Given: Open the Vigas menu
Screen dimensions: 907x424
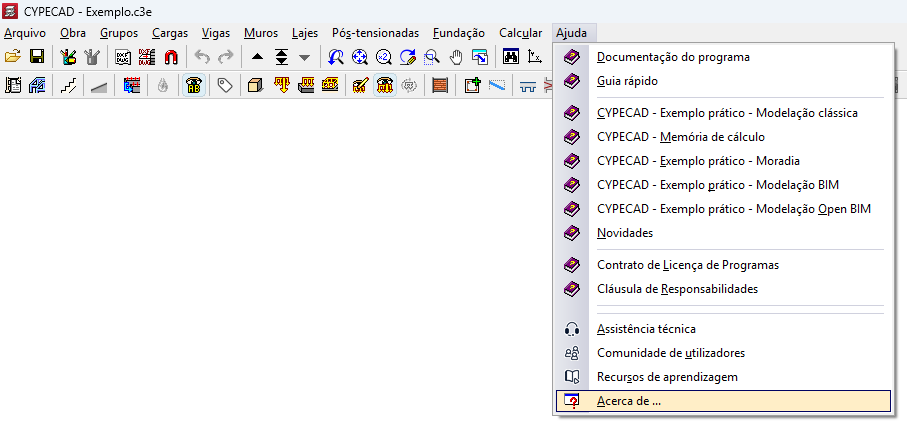Looking at the screenshot, I should pos(216,33).
